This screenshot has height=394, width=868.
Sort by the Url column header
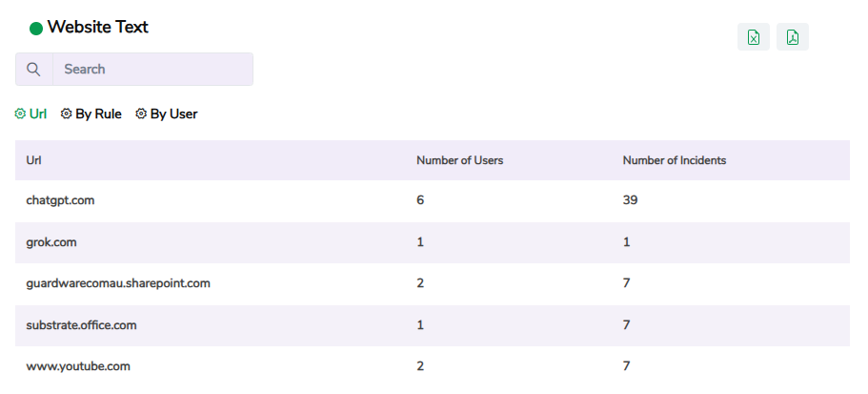tap(34, 160)
